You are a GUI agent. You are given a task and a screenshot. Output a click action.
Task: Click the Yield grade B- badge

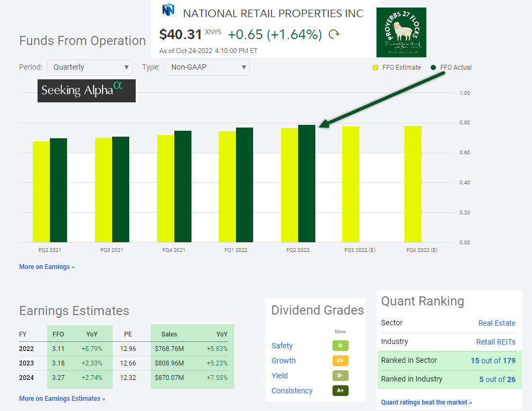coord(340,376)
